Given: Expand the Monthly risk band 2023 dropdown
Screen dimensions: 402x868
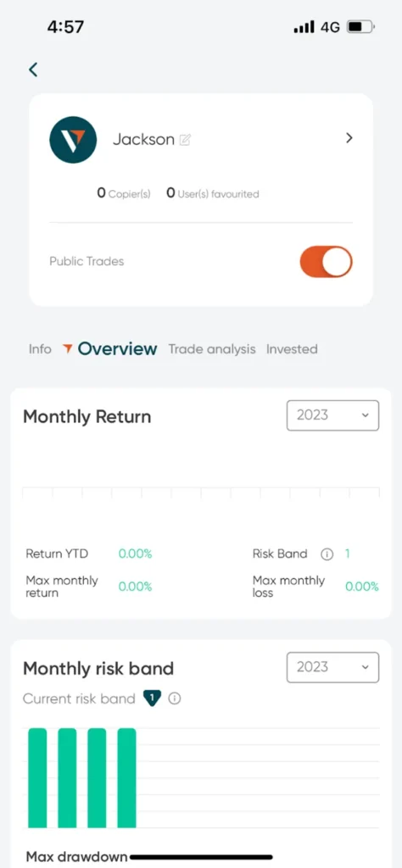Looking at the screenshot, I should click(x=332, y=667).
